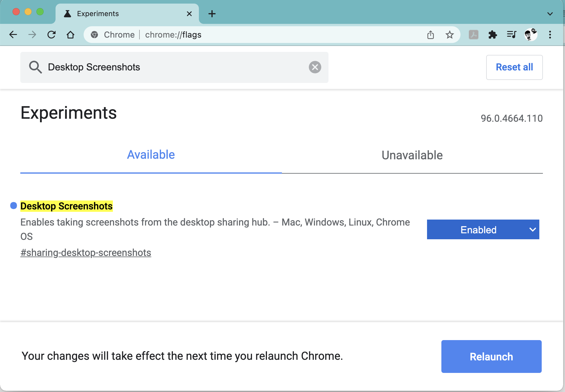Click the share page icon in address bar
This screenshot has height=392, width=565.
point(430,35)
